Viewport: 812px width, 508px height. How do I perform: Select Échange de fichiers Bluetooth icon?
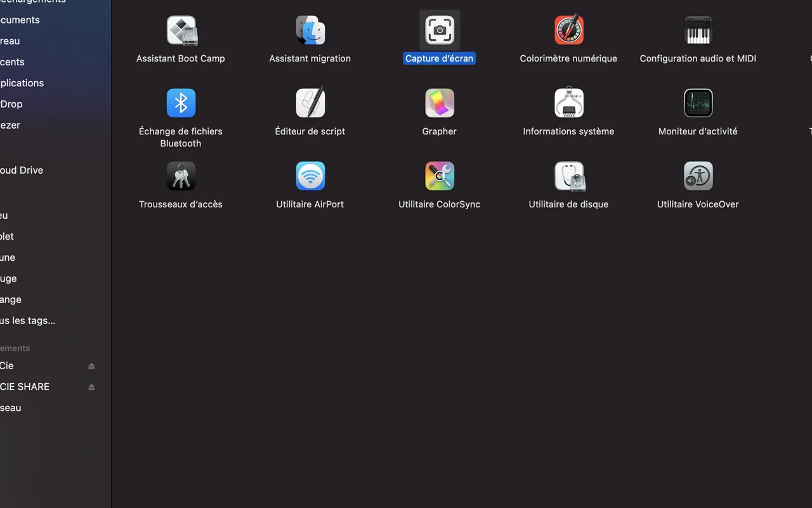click(181, 103)
